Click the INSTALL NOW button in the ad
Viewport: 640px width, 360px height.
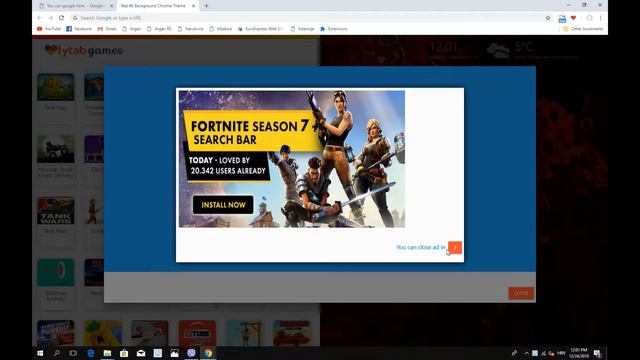[223, 205]
